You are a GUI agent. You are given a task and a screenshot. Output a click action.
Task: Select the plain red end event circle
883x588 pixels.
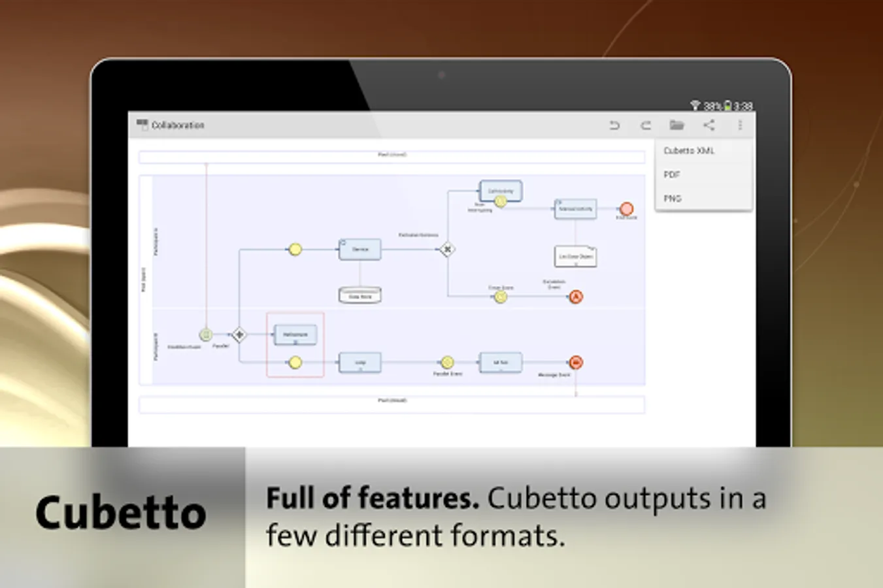pyautogui.click(x=626, y=208)
